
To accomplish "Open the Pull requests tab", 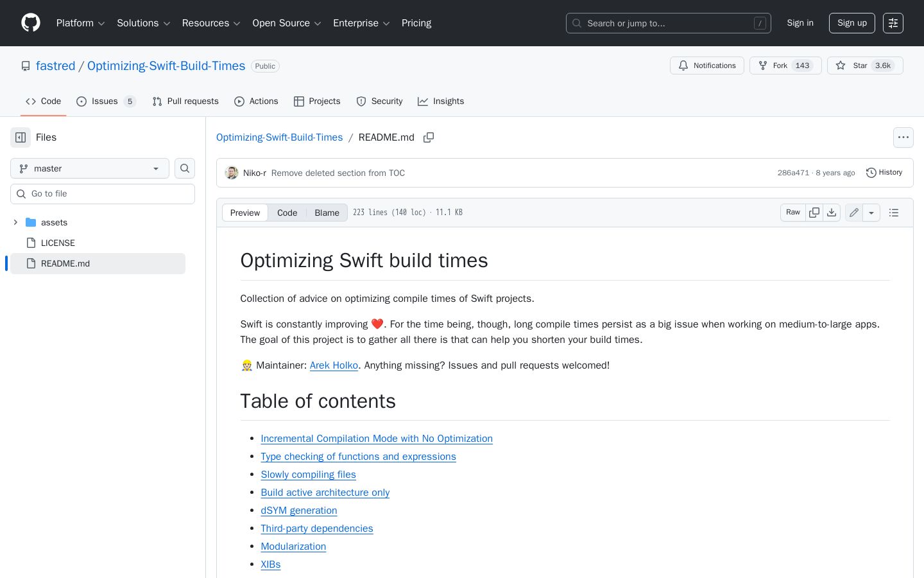I will click(185, 101).
